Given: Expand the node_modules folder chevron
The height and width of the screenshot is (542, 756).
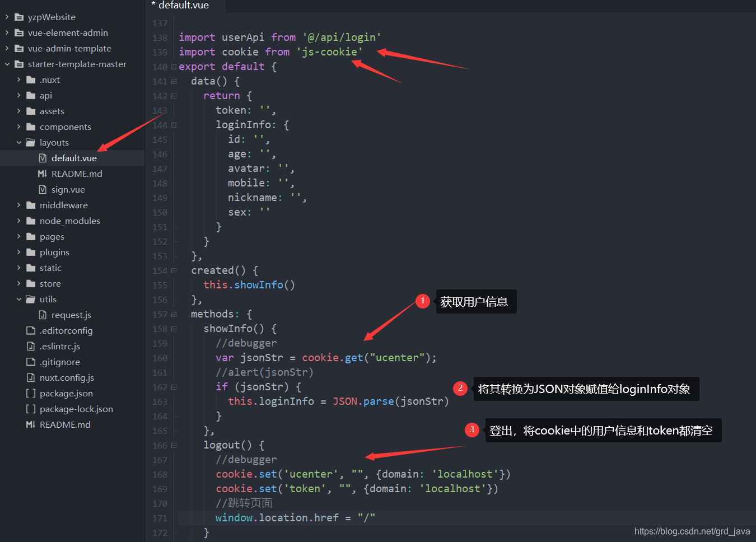Looking at the screenshot, I should [18, 221].
